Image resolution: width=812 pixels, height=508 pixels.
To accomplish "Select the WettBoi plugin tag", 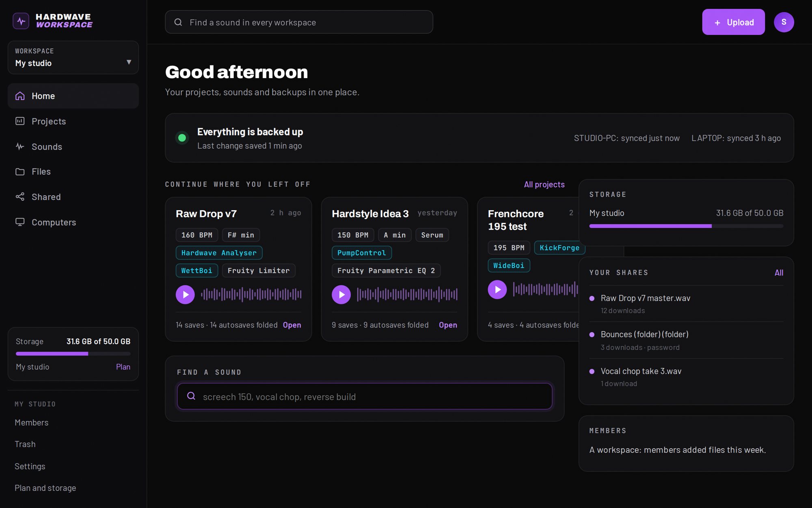I will point(197,270).
